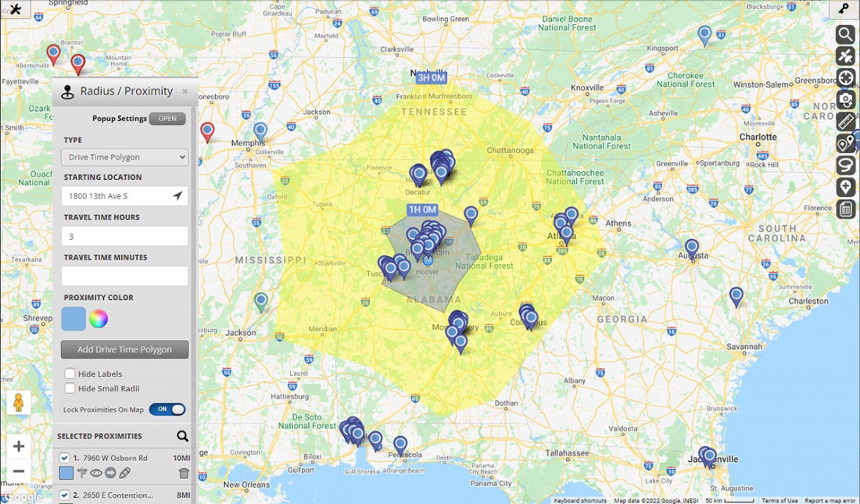
Task: Turn off Lock Proximities On Map
Action: [x=167, y=409]
